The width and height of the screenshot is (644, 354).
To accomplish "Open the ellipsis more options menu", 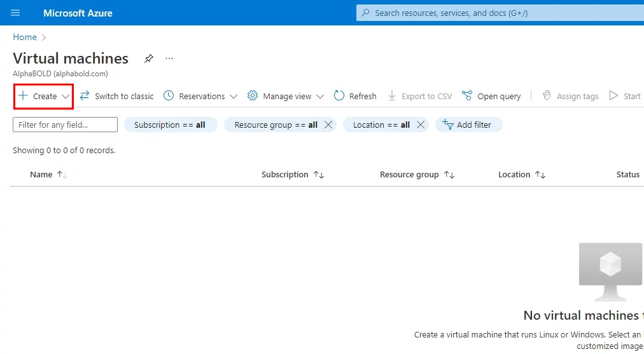I will [169, 58].
